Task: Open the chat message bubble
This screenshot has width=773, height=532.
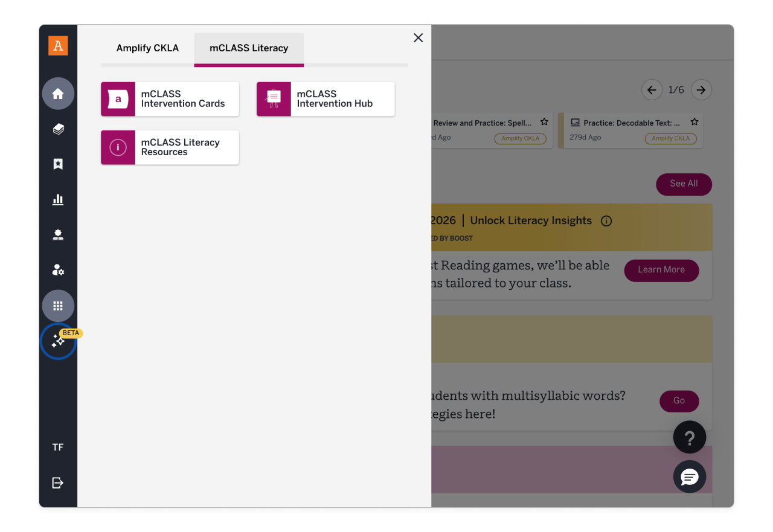Action: (690, 477)
